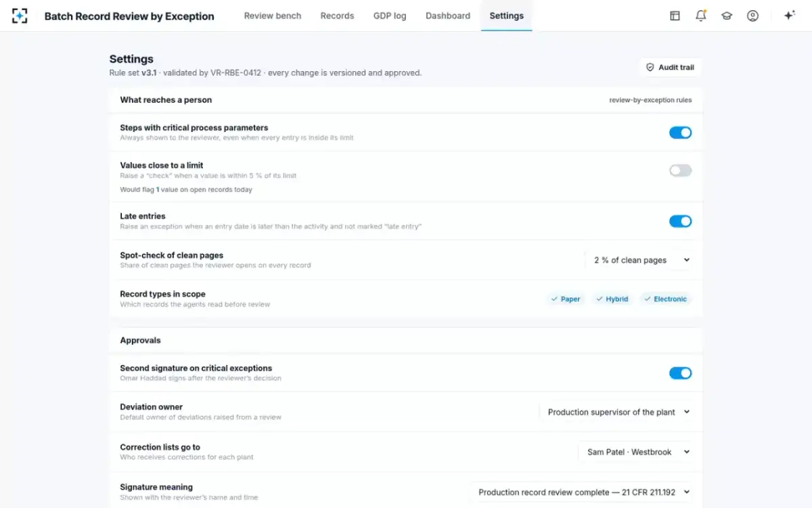This screenshot has width=812, height=508.
Task: Open the layout panel icon
Action: (x=675, y=16)
